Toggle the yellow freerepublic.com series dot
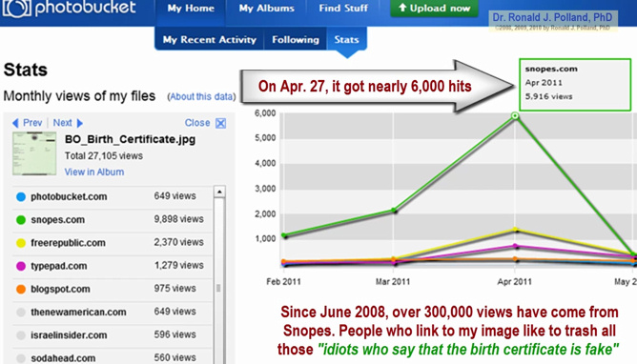Viewport: 637px width, 364px height. 21,243
